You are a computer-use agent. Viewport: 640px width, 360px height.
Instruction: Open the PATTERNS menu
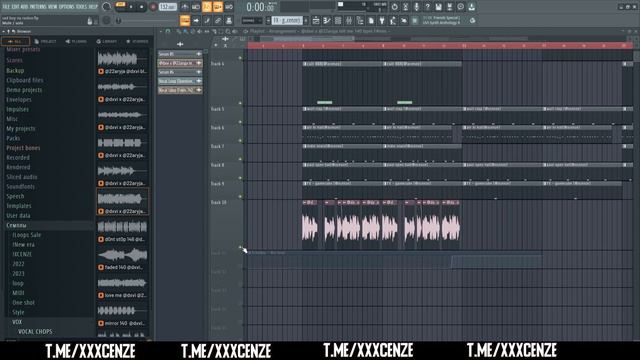(x=38, y=7)
